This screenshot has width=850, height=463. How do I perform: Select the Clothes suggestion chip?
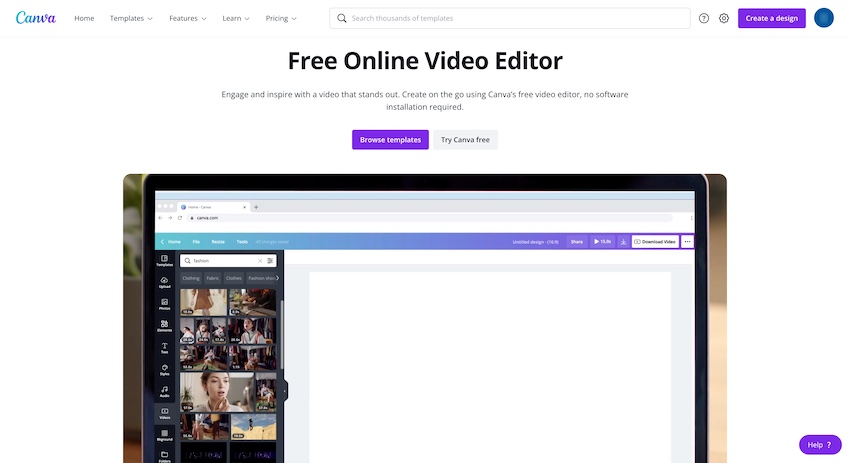point(234,278)
